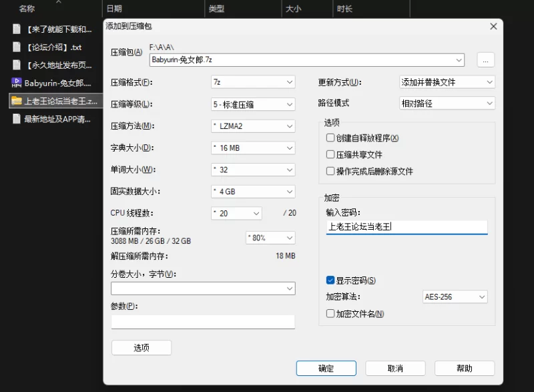
Task: Click zip folder icon of 上老王论坛当老王 file
Action: pyautogui.click(x=16, y=101)
